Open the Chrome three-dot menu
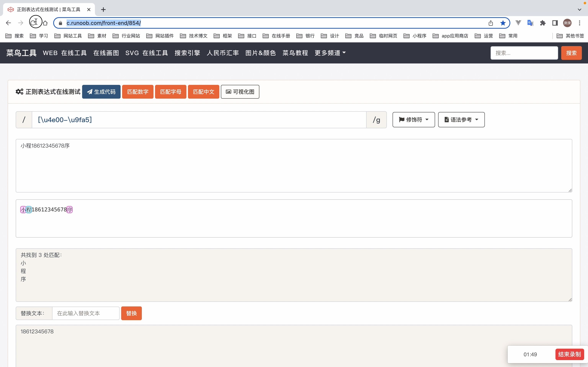The height and width of the screenshot is (367, 588). point(580,23)
